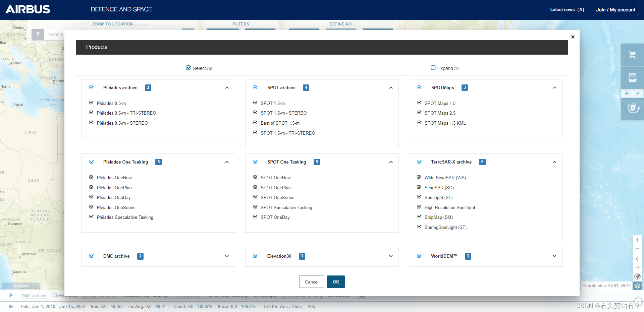
Task: Toggle DMC archive group checkbox
Action: click(92, 256)
